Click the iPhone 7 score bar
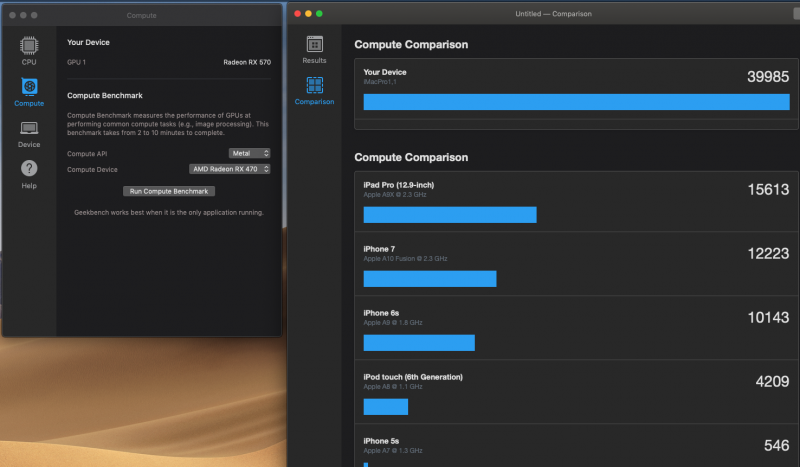The width and height of the screenshot is (800, 467). tap(430, 279)
